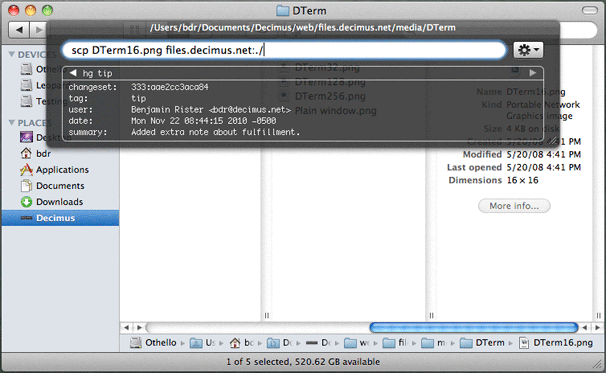Open Documents in the sidebar
Image resolution: width=606 pixels, height=373 pixels.
tap(60, 186)
